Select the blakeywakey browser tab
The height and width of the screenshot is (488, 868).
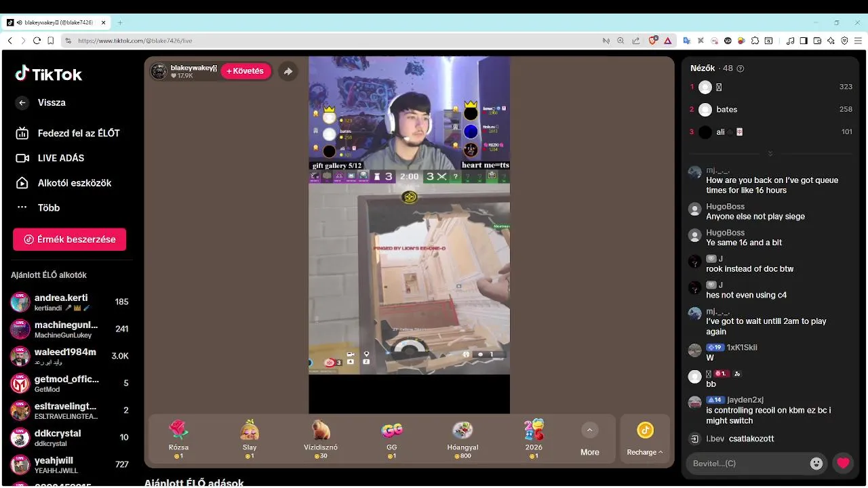(56, 22)
